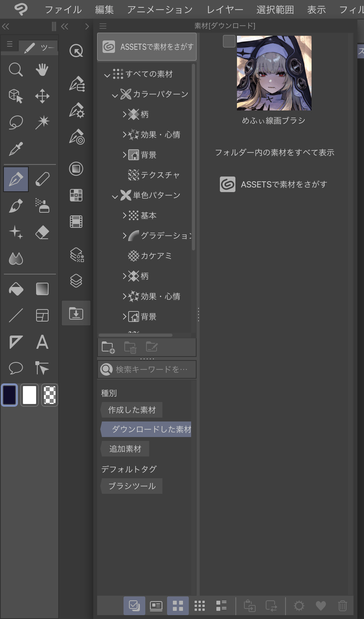Select the Move layer tool
Screen dimensions: 364x619
point(42,96)
